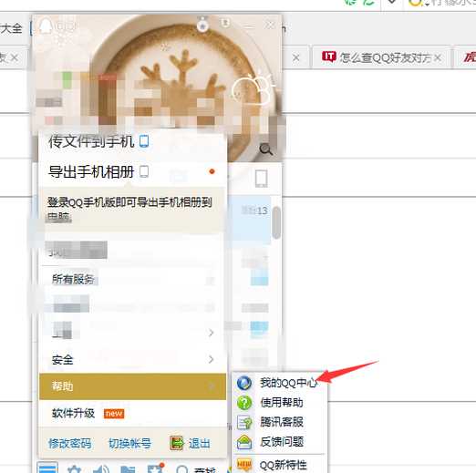This screenshot has height=473, width=476.
Task: Click globe icon next to 我的QQ中心
Action: [x=244, y=383]
